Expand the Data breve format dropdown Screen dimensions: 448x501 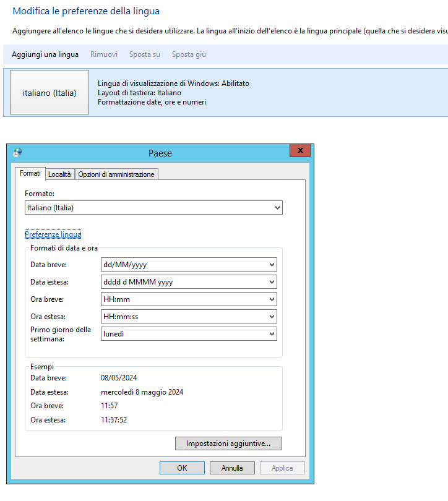[x=189, y=265]
